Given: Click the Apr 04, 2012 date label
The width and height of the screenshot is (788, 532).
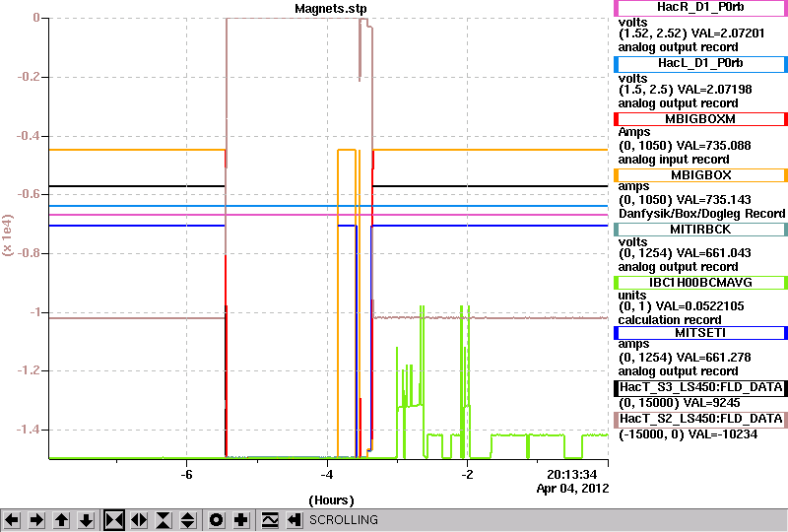Looking at the screenshot, I should click(572, 489).
